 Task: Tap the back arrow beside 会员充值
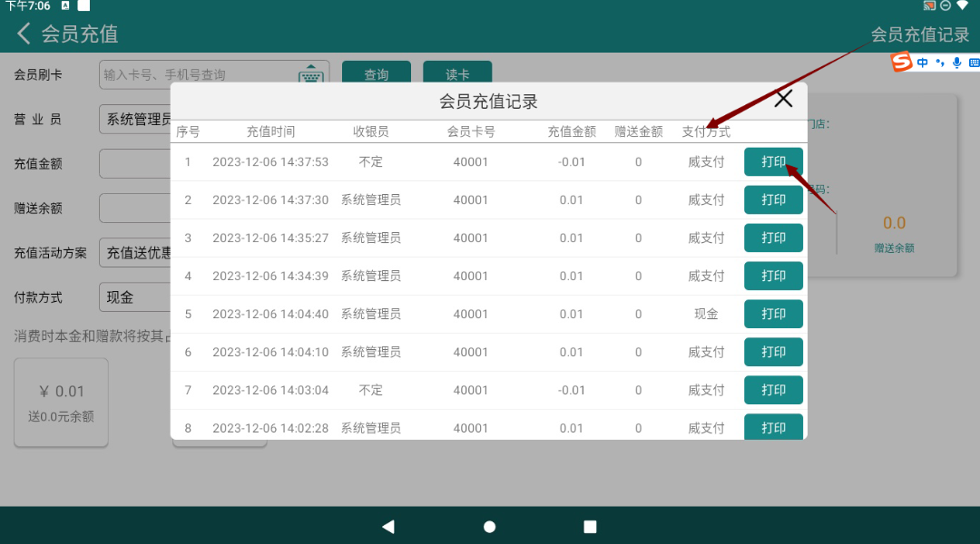[24, 34]
